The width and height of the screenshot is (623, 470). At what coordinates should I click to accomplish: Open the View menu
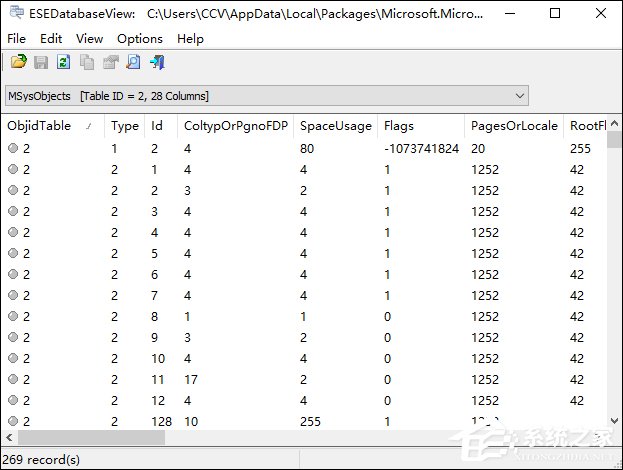pyautogui.click(x=89, y=38)
